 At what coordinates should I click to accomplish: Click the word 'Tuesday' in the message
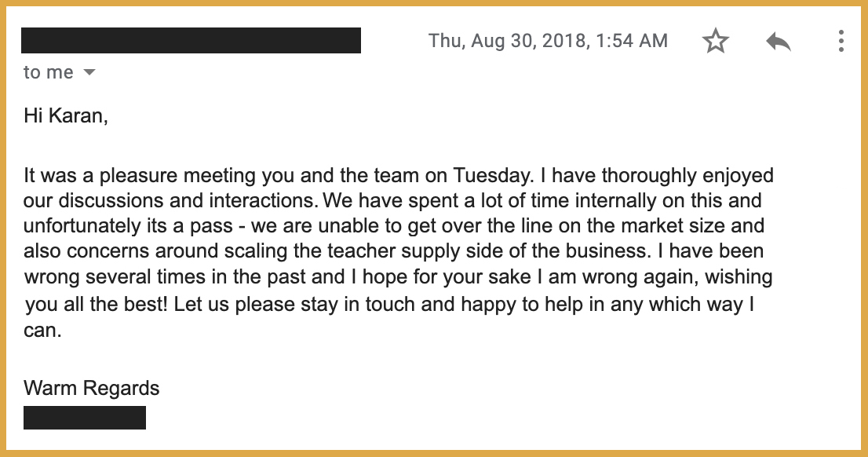coord(491,176)
